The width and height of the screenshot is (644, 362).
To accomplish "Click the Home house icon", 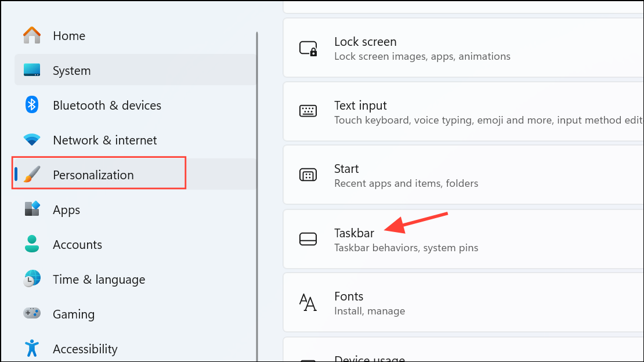I will (x=31, y=35).
